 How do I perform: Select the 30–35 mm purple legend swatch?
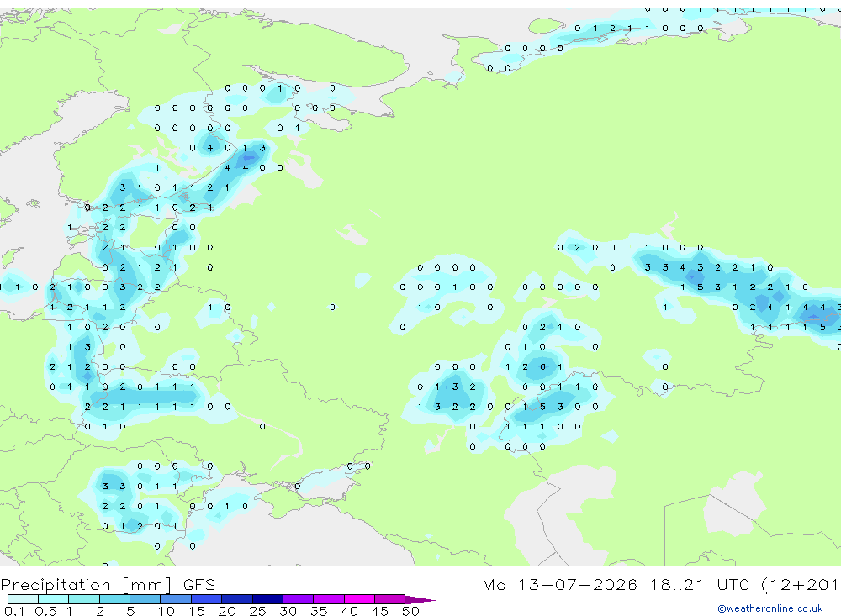click(x=299, y=599)
